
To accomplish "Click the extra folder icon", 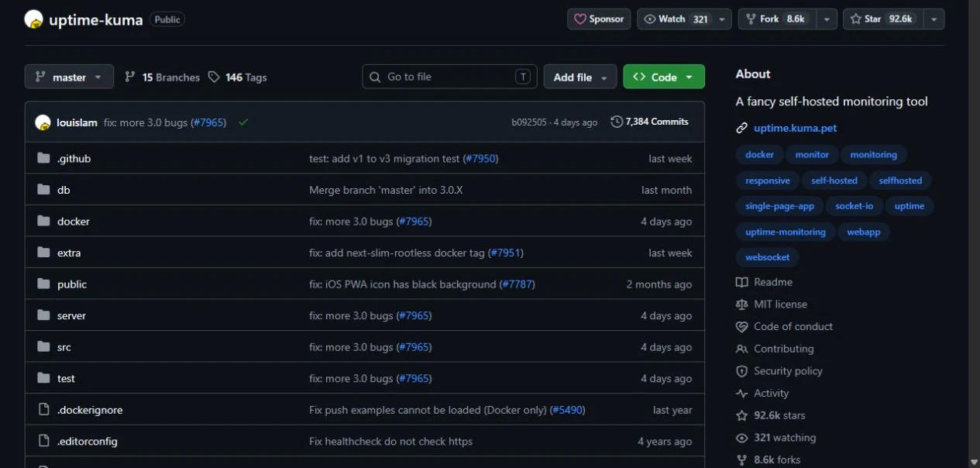I will (x=43, y=253).
